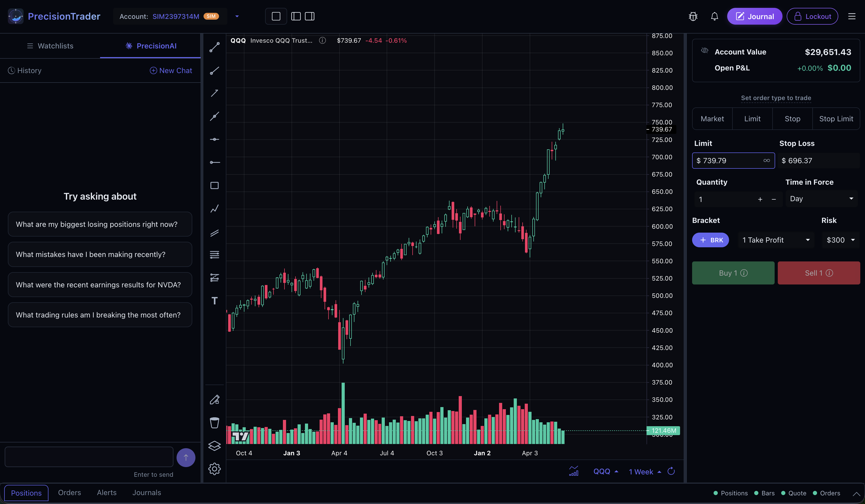Open 1 Week timeframe selector
865x504 pixels.
tap(645, 471)
